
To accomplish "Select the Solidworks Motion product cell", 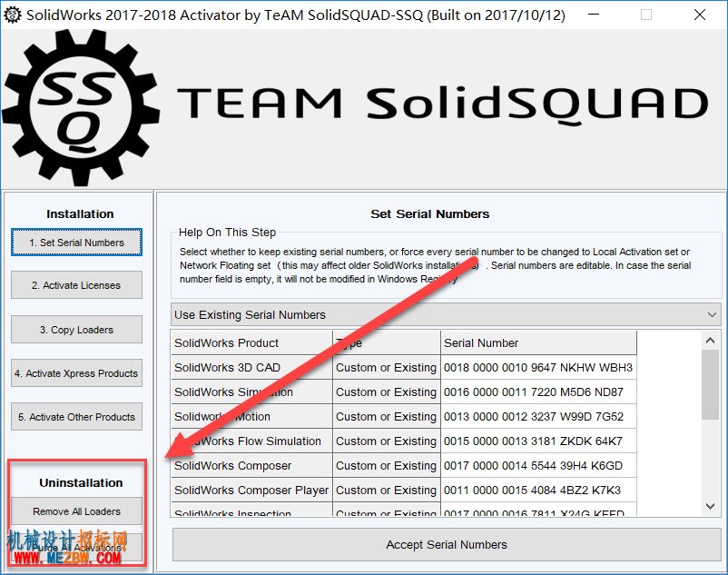I will pyautogui.click(x=252, y=417).
